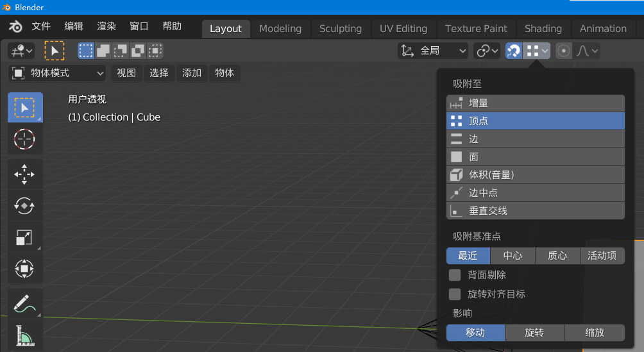Open the editor type dropdown
The height and width of the screenshot is (352, 644).
pos(21,51)
